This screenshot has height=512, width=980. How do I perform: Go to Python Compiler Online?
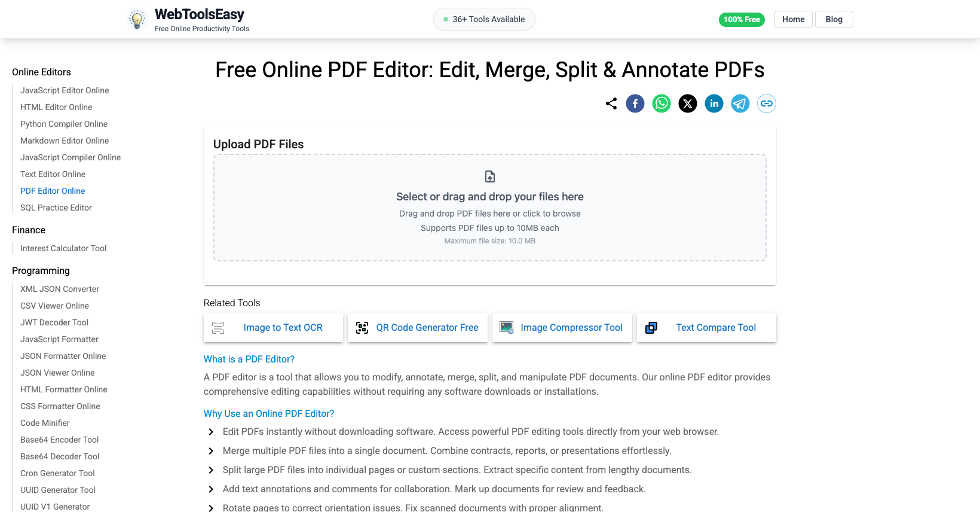tap(64, 124)
